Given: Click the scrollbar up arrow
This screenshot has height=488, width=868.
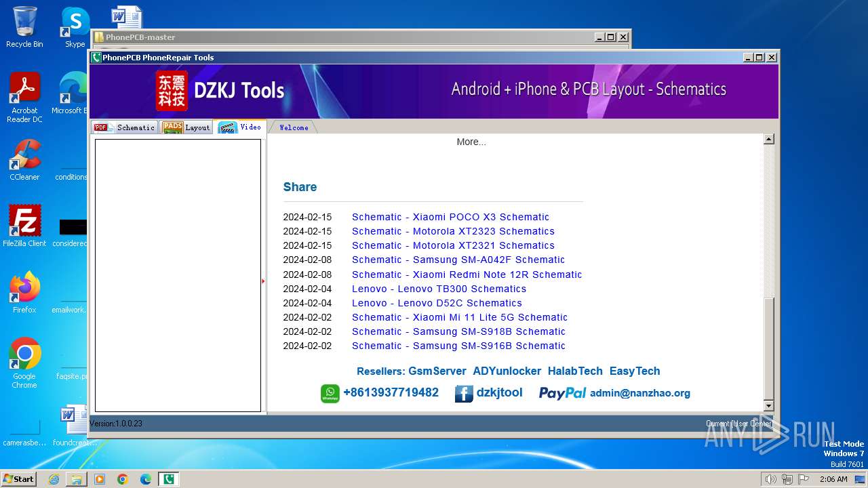Looking at the screenshot, I should 768,140.
